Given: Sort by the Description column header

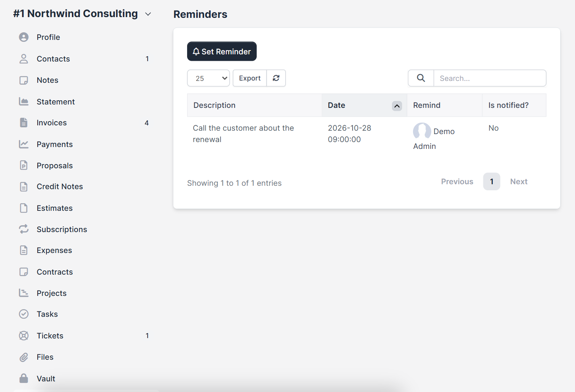Looking at the screenshot, I should [x=255, y=105].
